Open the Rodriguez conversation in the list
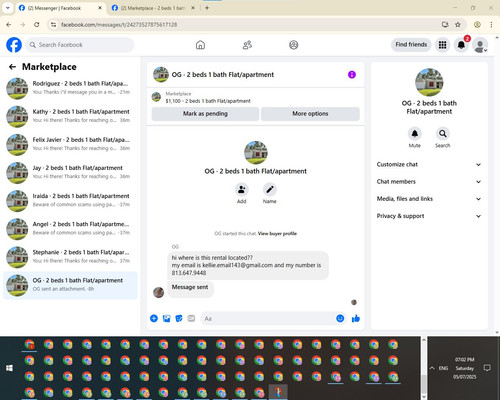Image resolution: width=500 pixels, height=400 pixels. pos(70,88)
